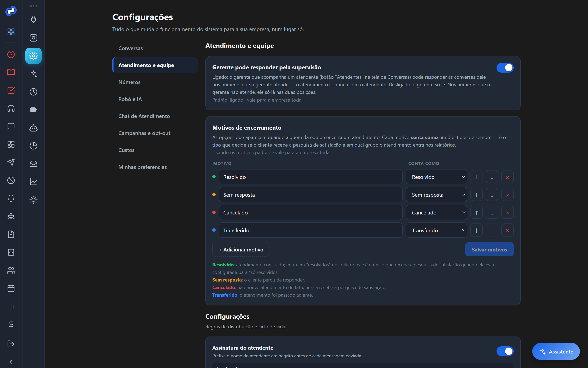Open Campanhas e opt-out section
The height and width of the screenshot is (368, 588).
[x=155, y=133]
